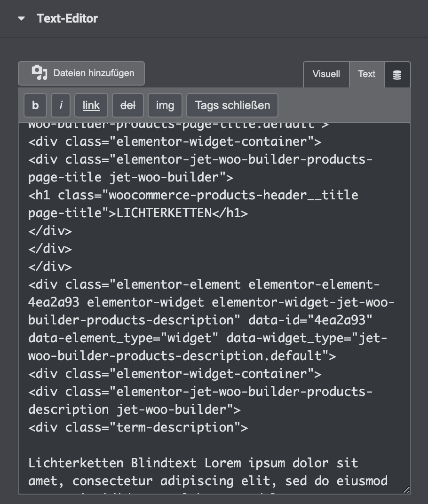
Task: Open the dynamic tags database icon
Action: 397,75
